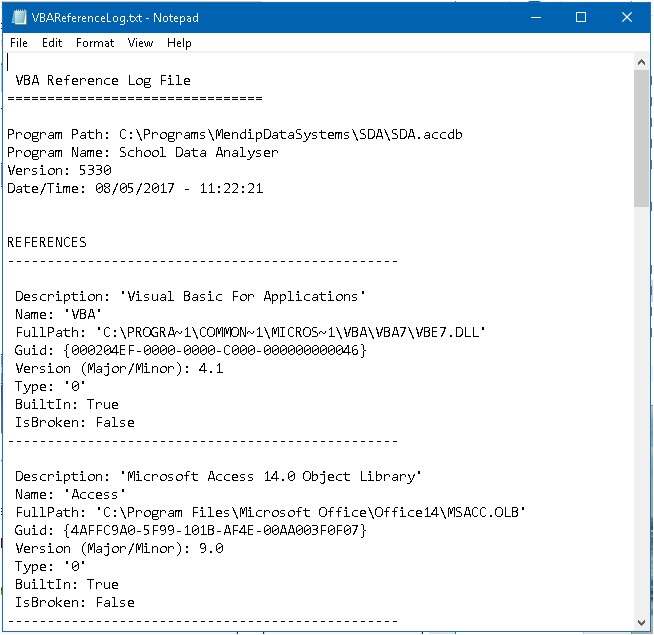This screenshot has width=654, height=635.
Task: Click the Name: 'Access' line
Action: [x=70, y=494]
